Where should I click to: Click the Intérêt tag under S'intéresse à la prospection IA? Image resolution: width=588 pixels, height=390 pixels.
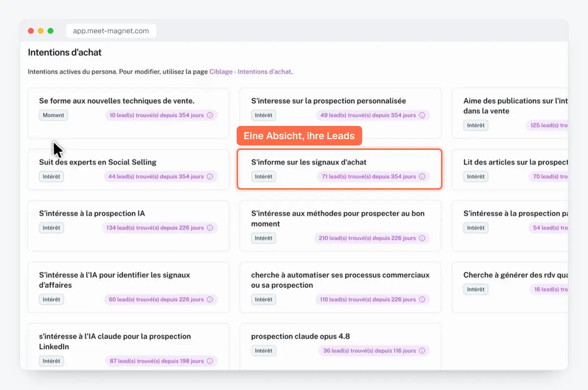[x=51, y=228]
